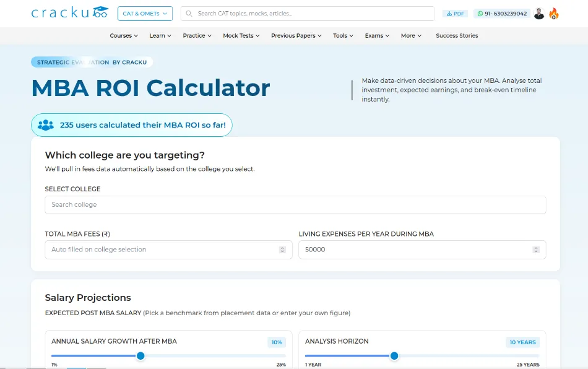
Task: Click the Total MBA Fees stepper arrows
Action: pyautogui.click(x=282, y=250)
